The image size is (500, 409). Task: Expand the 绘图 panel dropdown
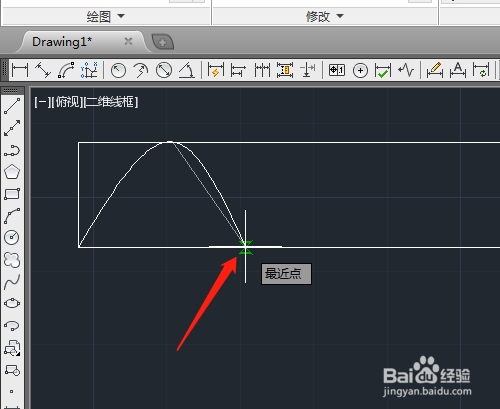point(121,16)
